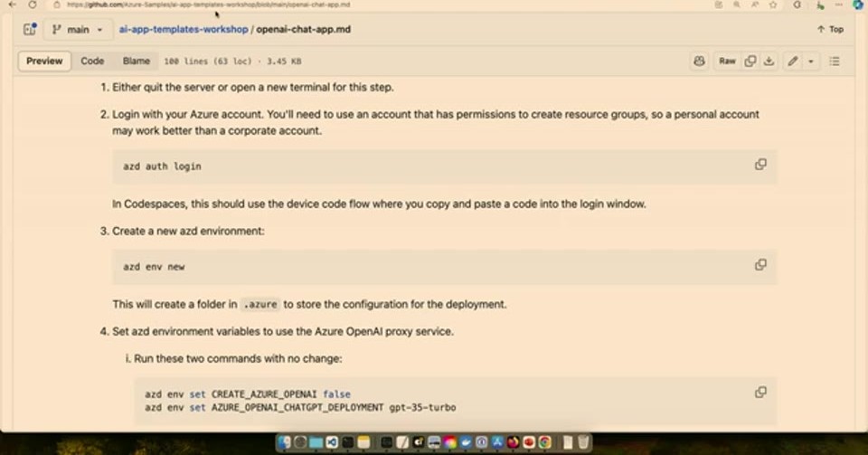Go back in browser history

[x=12, y=5]
